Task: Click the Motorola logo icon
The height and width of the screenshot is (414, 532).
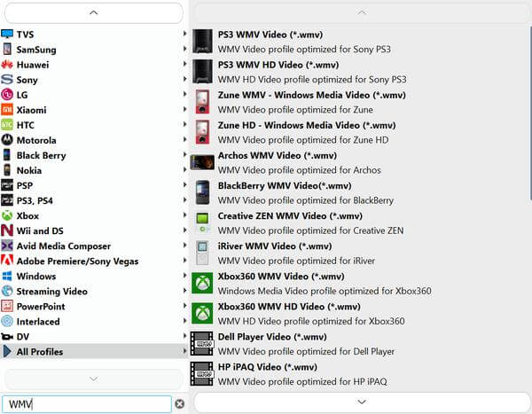Action: 7,140
